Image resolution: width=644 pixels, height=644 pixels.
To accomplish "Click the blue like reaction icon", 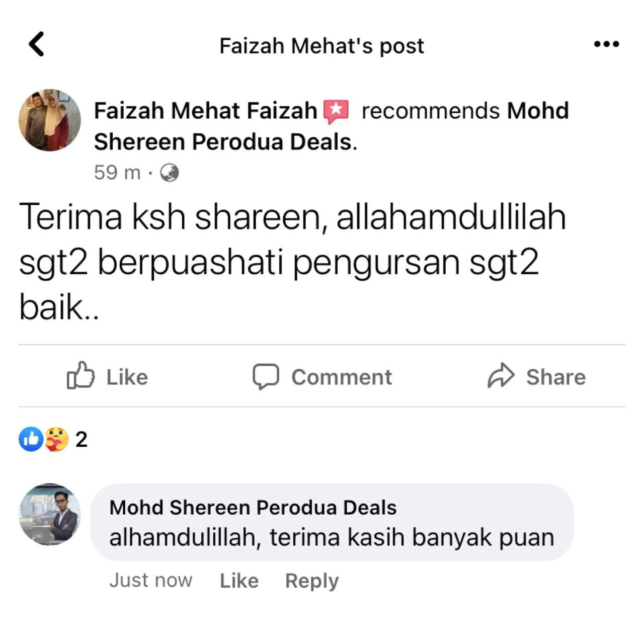I will [x=31, y=439].
